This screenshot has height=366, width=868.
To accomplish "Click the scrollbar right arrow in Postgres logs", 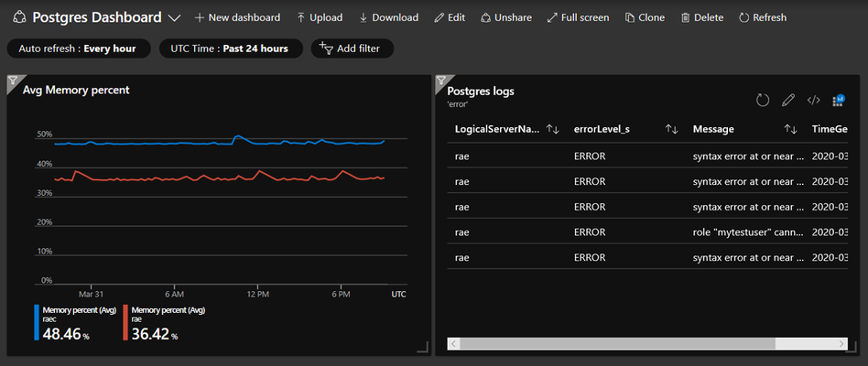I will point(842,344).
